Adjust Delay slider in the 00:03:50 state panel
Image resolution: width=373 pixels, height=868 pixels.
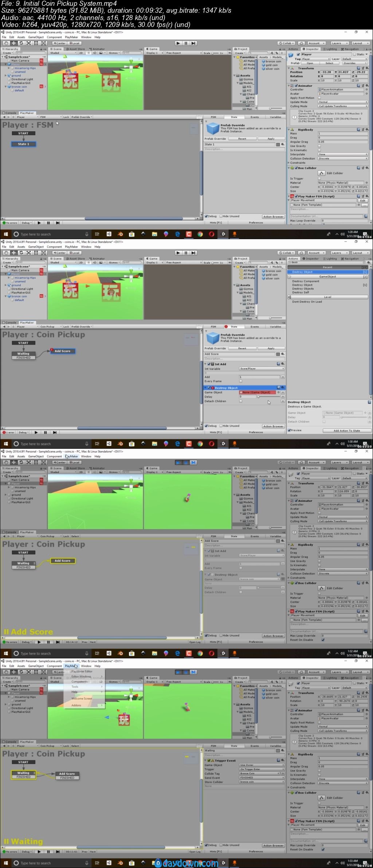pyautogui.click(x=269, y=397)
